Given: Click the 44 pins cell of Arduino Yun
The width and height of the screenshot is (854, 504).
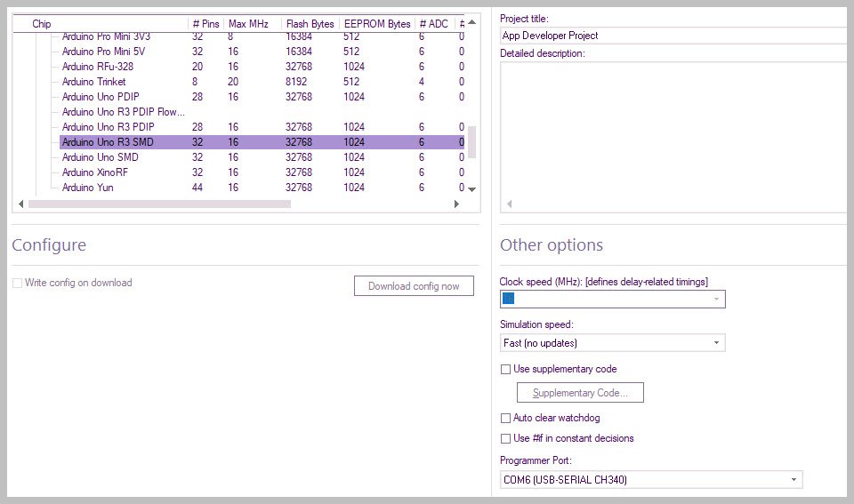Looking at the screenshot, I should tap(197, 188).
